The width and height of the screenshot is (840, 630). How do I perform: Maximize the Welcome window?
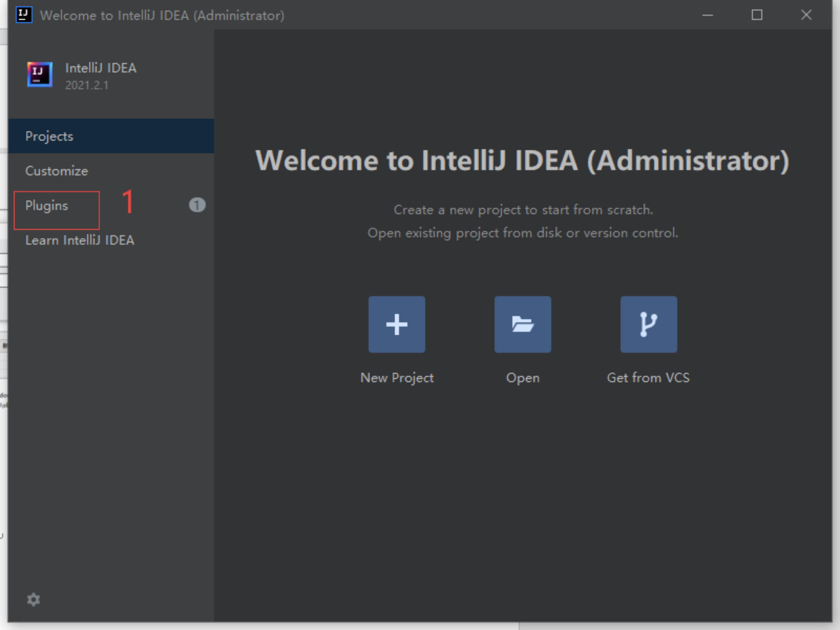pyautogui.click(x=757, y=15)
